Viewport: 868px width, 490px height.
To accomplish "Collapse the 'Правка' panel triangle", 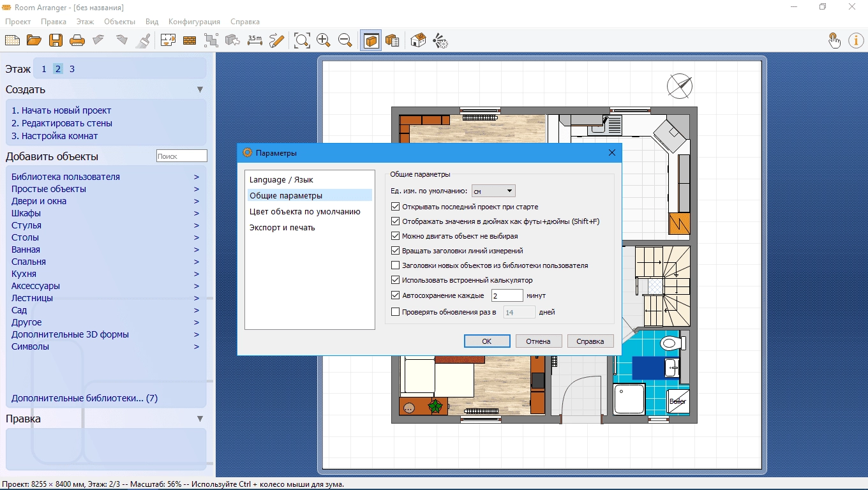I will 200,419.
